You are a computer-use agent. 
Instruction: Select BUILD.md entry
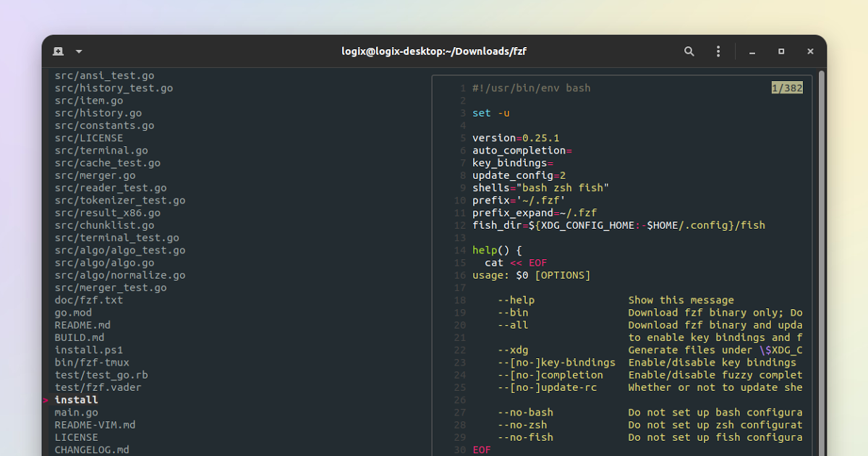coord(80,337)
